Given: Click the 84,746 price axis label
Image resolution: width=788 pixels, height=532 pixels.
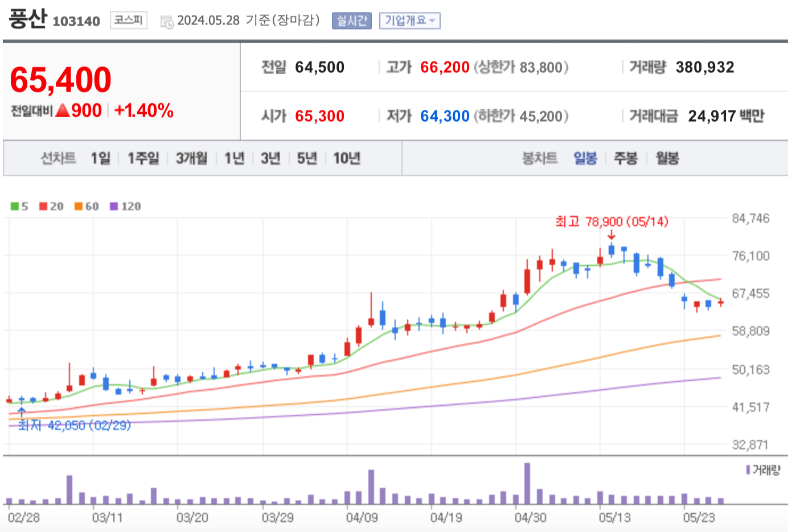Looking at the screenshot, I should tap(750, 218).
